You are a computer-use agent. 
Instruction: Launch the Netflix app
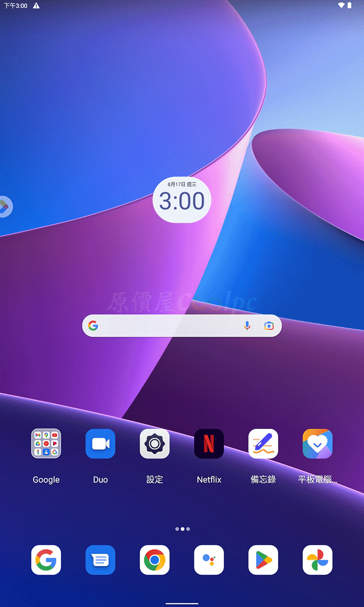[x=209, y=444]
